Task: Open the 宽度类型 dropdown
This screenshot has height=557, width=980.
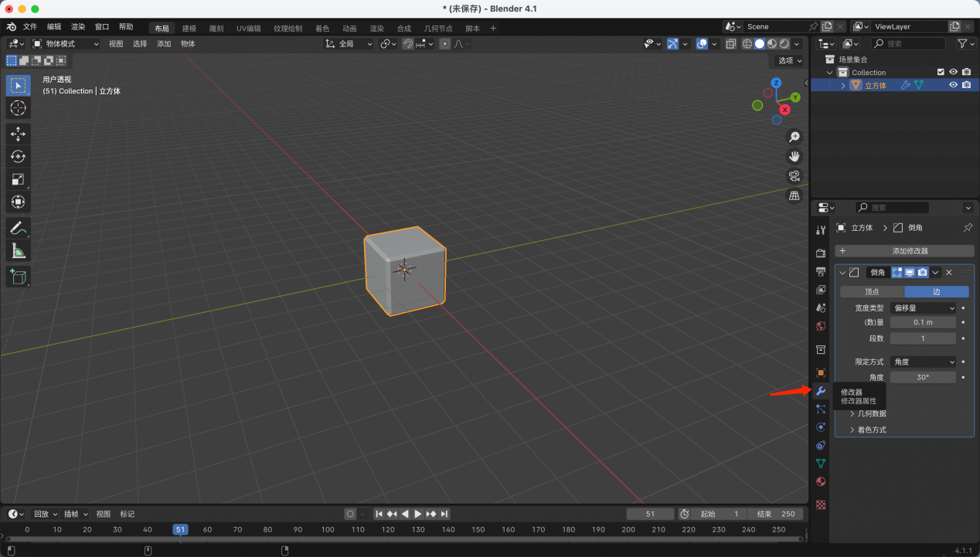Action: [x=924, y=307]
